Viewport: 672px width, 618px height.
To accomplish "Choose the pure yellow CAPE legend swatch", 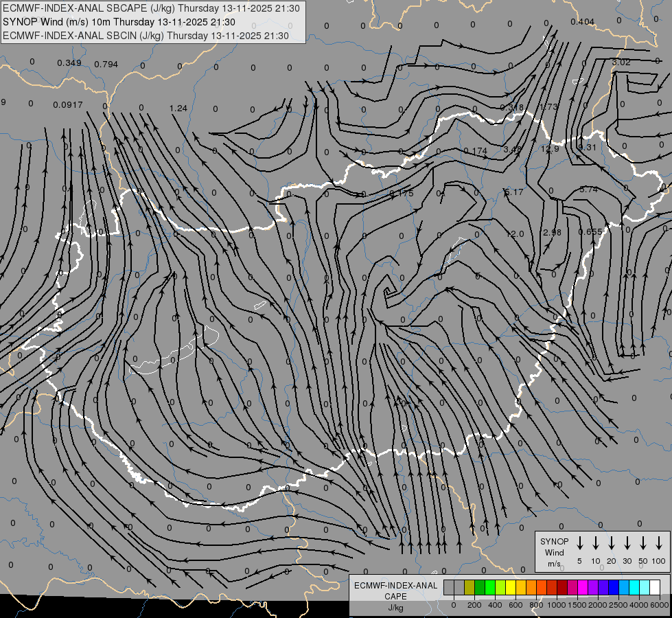I will tap(511, 587).
